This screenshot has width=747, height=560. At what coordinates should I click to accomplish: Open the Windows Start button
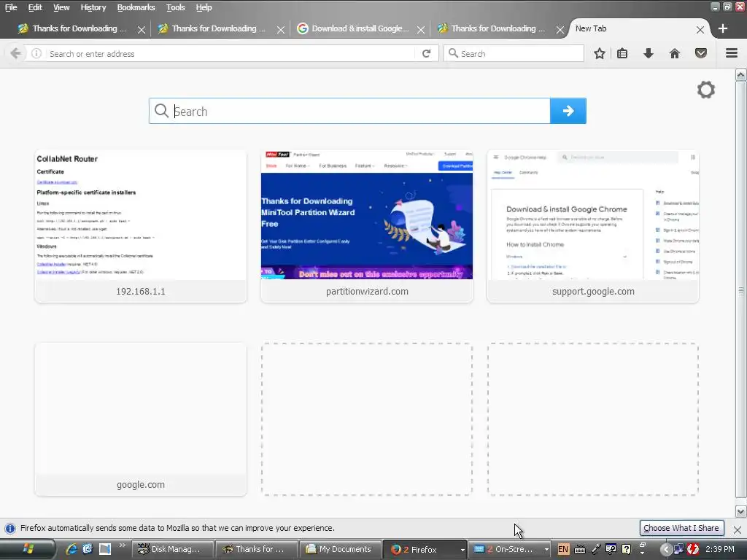point(28,549)
